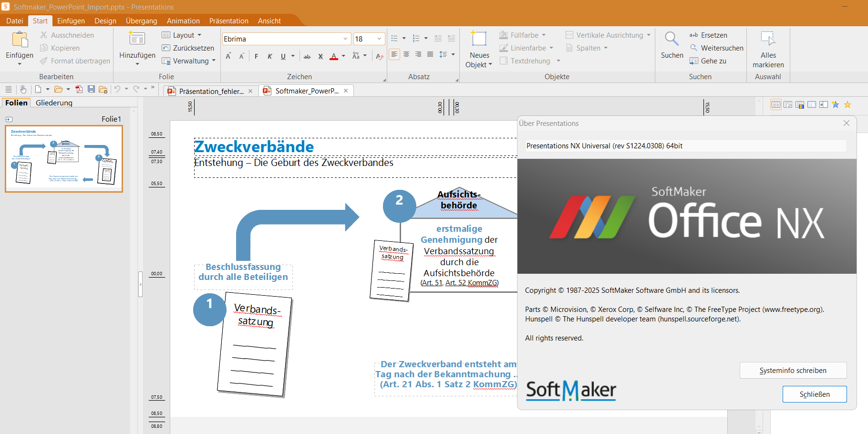Screen dimensions: 868x434
Task: Click the close document folder icon
Action: click(x=103, y=90)
